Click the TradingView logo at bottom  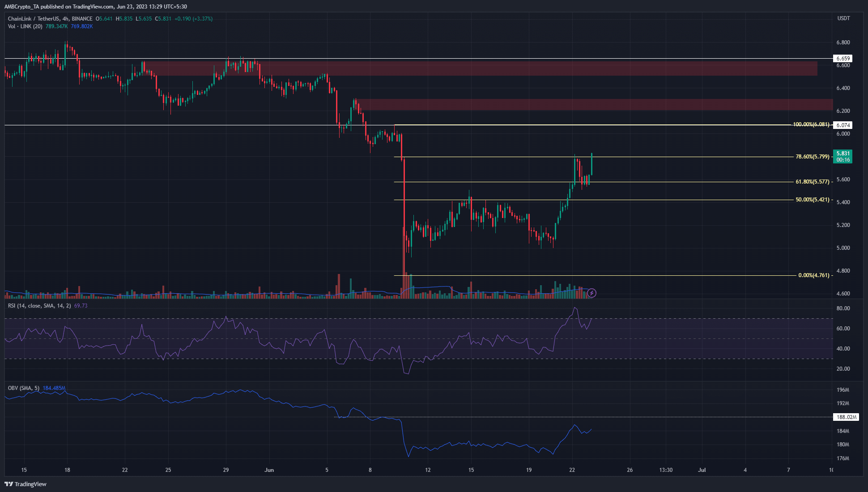[26, 484]
